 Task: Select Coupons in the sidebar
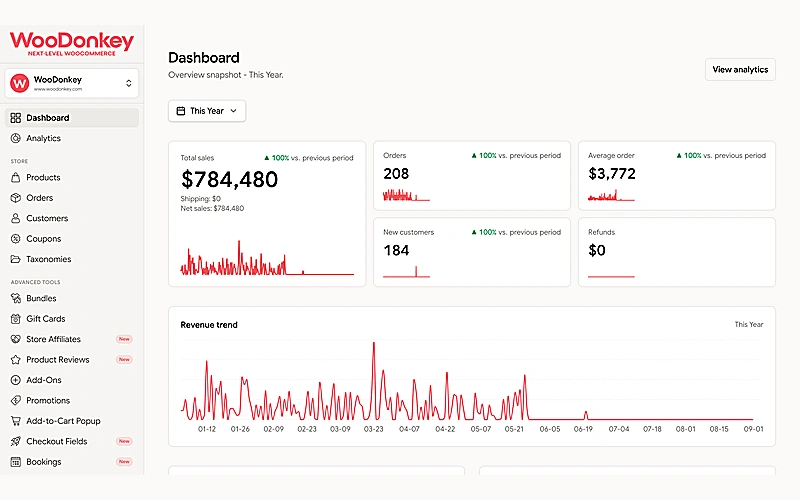pyautogui.click(x=72, y=239)
